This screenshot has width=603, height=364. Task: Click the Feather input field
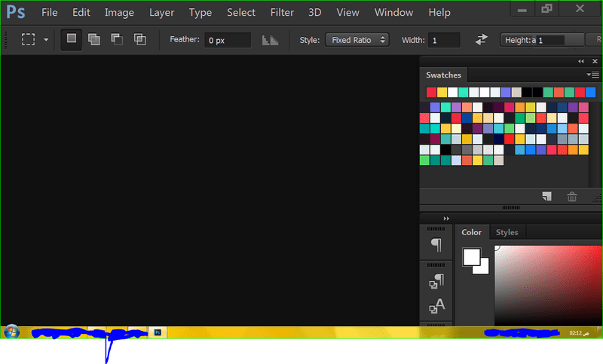[227, 40]
